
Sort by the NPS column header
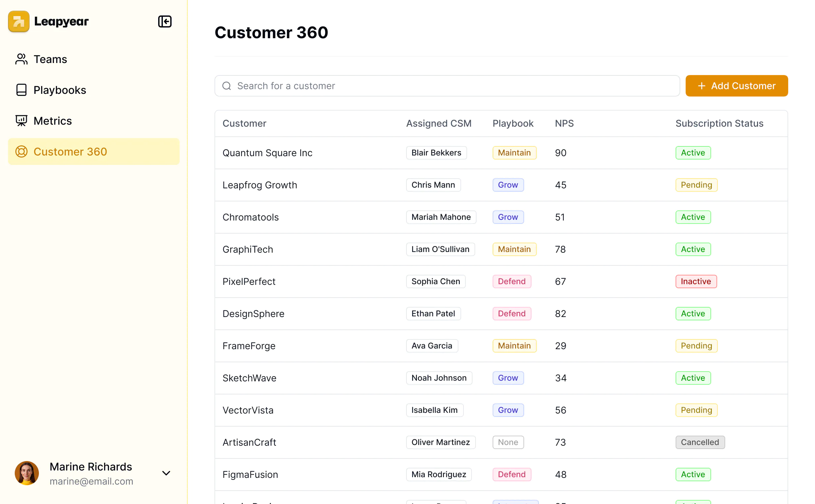tap(564, 123)
